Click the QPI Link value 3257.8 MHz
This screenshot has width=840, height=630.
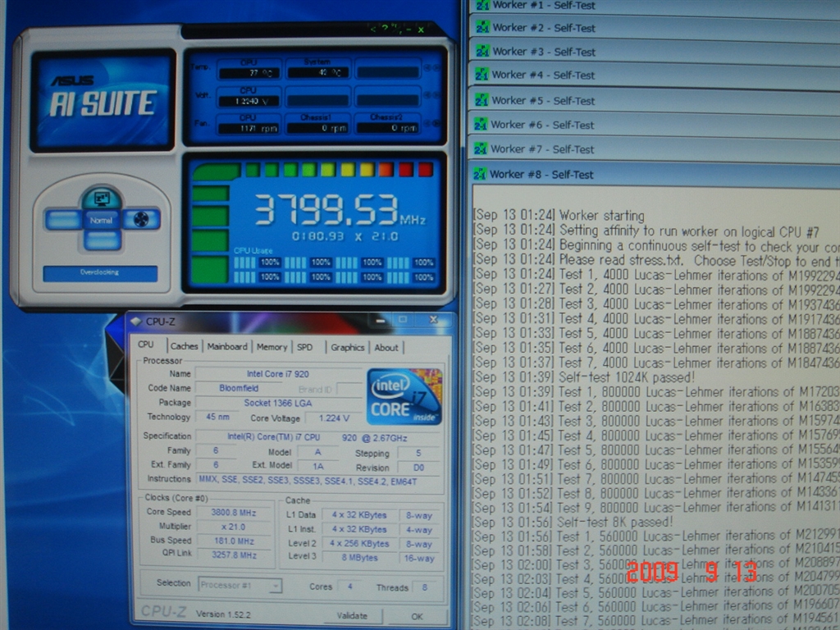(x=234, y=555)
